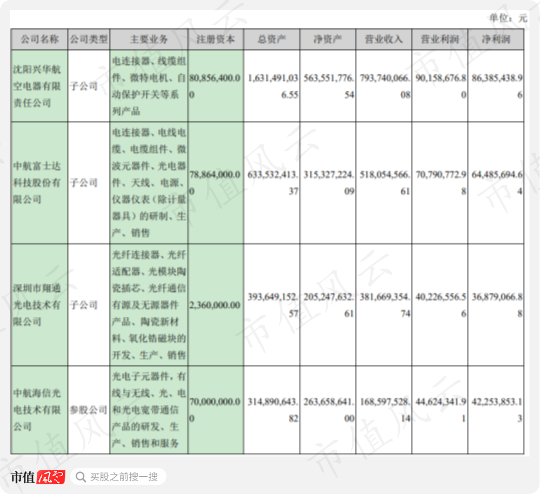The image size is (540, 494).
Task: Click total assets 393,649,152.57
Action: pos(273,305)
